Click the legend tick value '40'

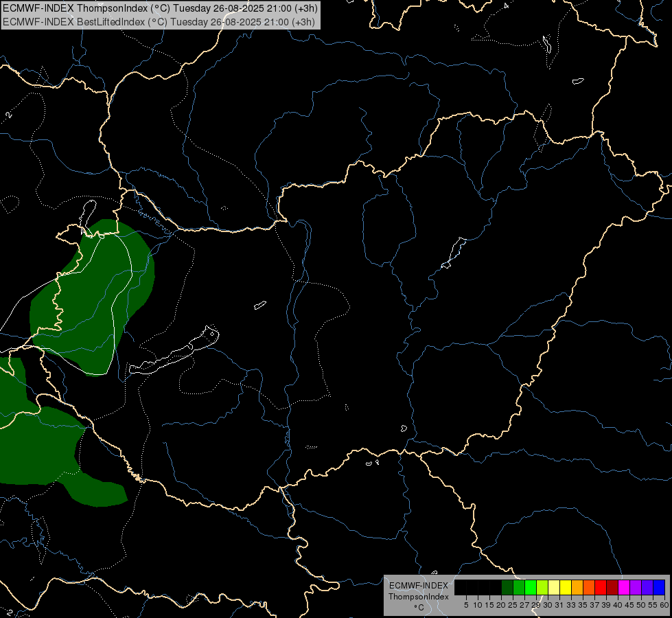[x=618, y=605]
